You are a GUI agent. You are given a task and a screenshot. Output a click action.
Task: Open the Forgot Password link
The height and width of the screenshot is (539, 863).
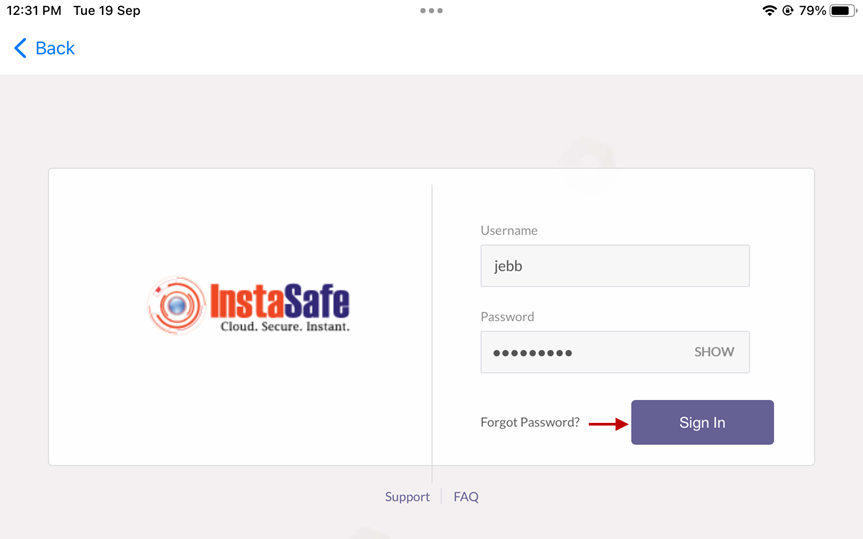pyautogui.click(x=530, y=422)
